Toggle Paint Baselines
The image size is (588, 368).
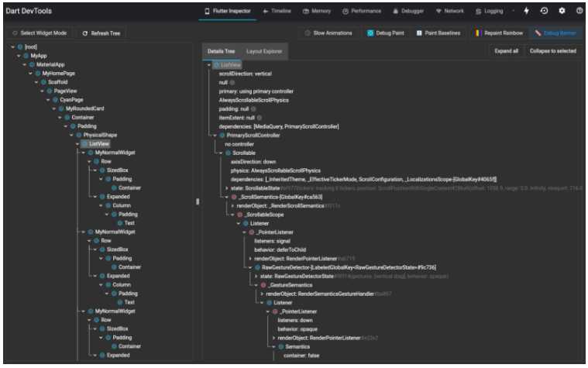[x=438, y=33]
